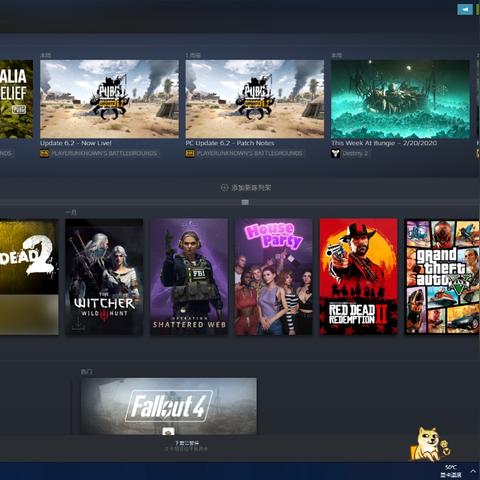Click PUBG game icon under Patch Notes post

pos(190,154)
